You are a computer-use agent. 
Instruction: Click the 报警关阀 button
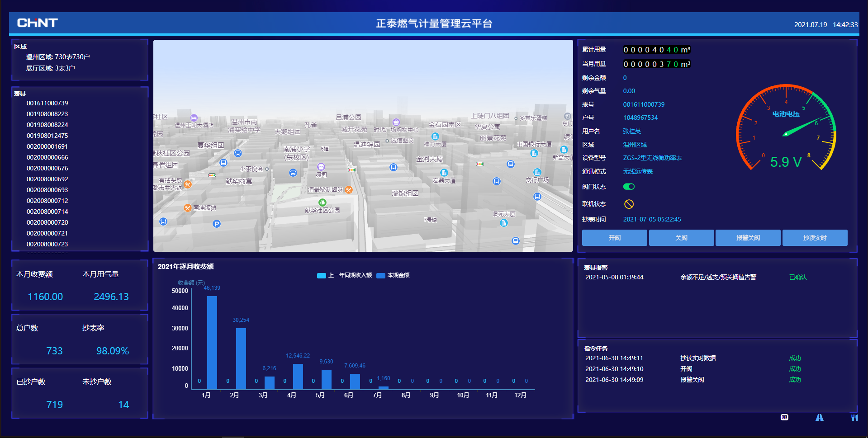click(x=748, y=238)
